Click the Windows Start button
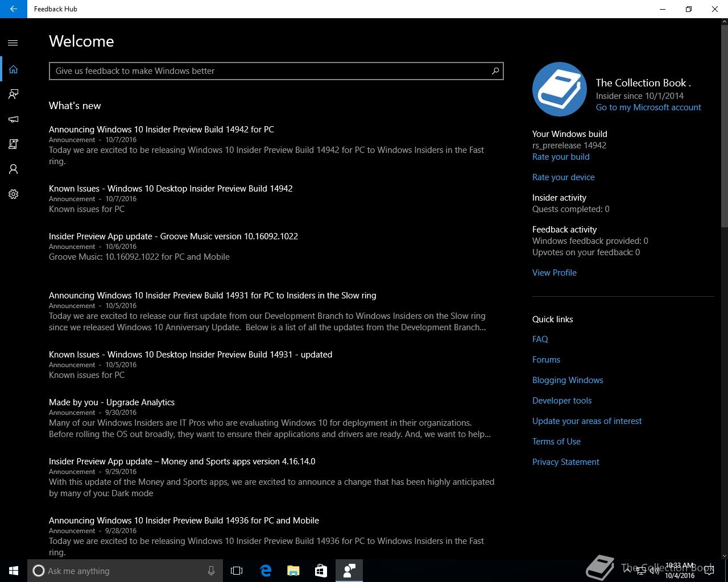The height and width of the screenshot is (582, 728). click(x=14, y=571)
